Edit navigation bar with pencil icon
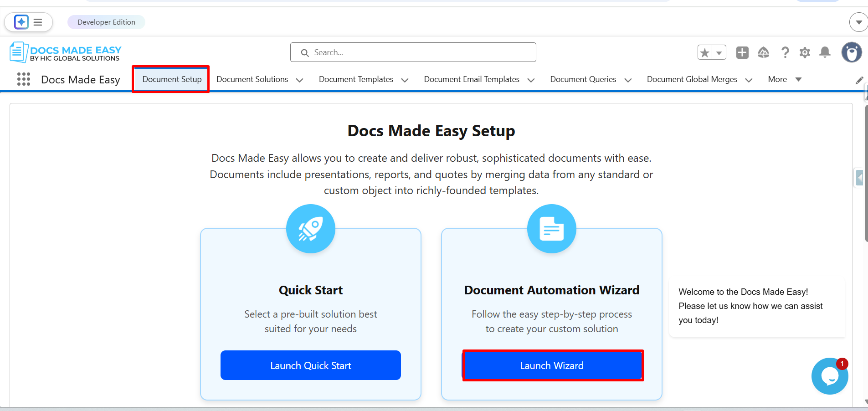This screenshot has width=868, height=411. (x=859, y=80)
